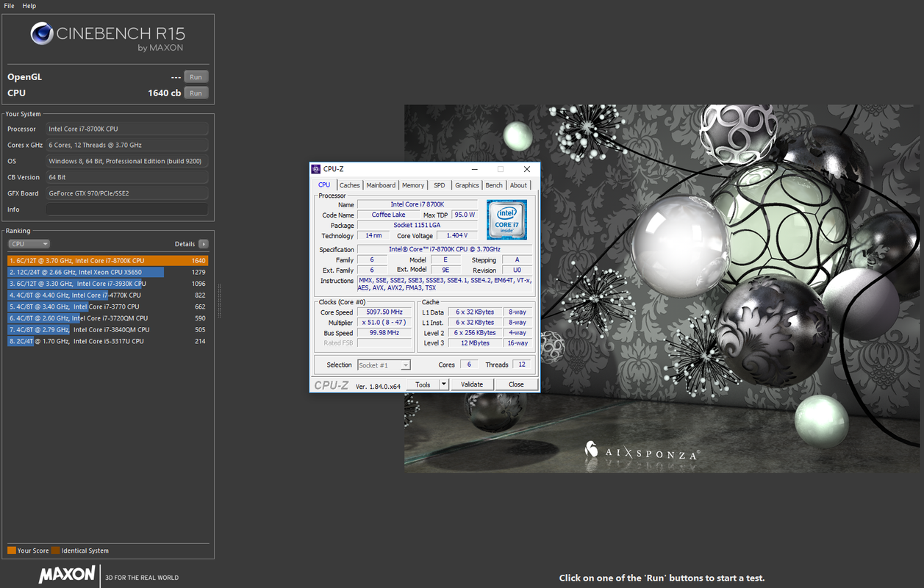Image resolution: width=924 pixels, height=588 pixels.
Task: Select ranking row Intel Xeon CPU X5650
Action: click(107, 272)
